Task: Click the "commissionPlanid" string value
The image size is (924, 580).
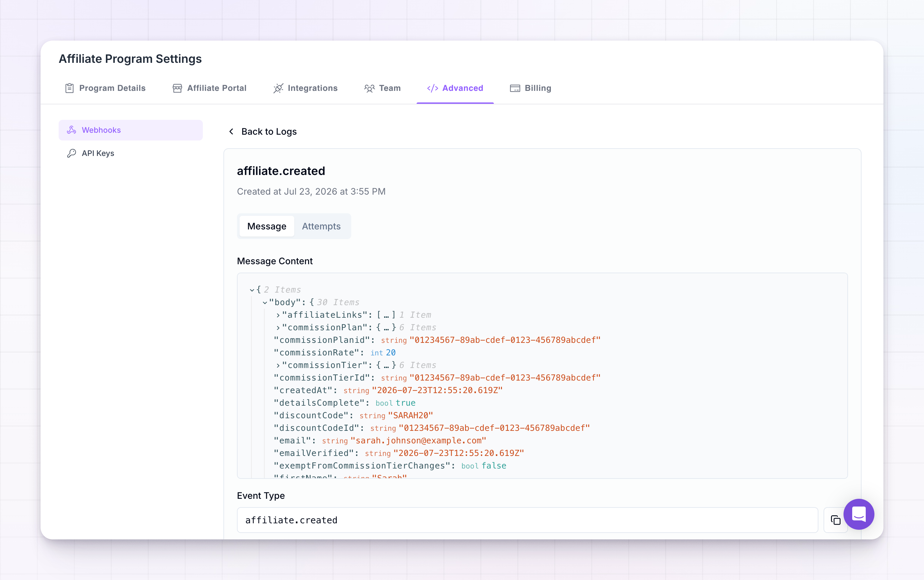Action: [505, 340]
